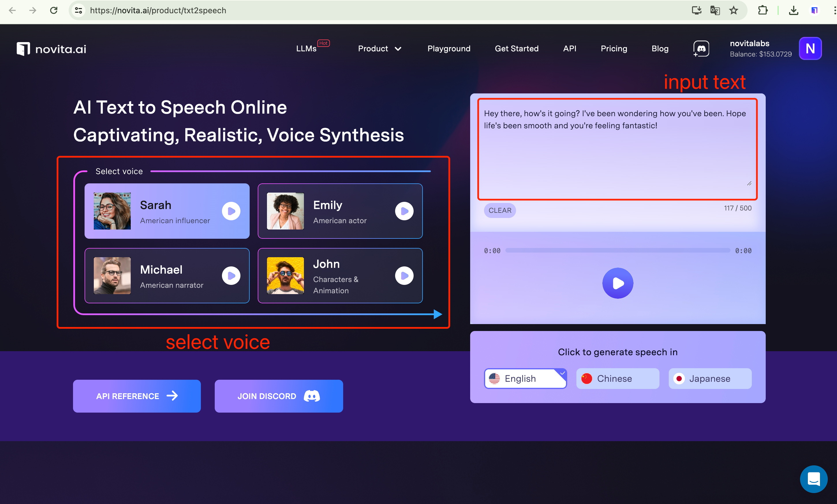
Task: Open browser extensions puzzle icon
Action: coord(763,10)
